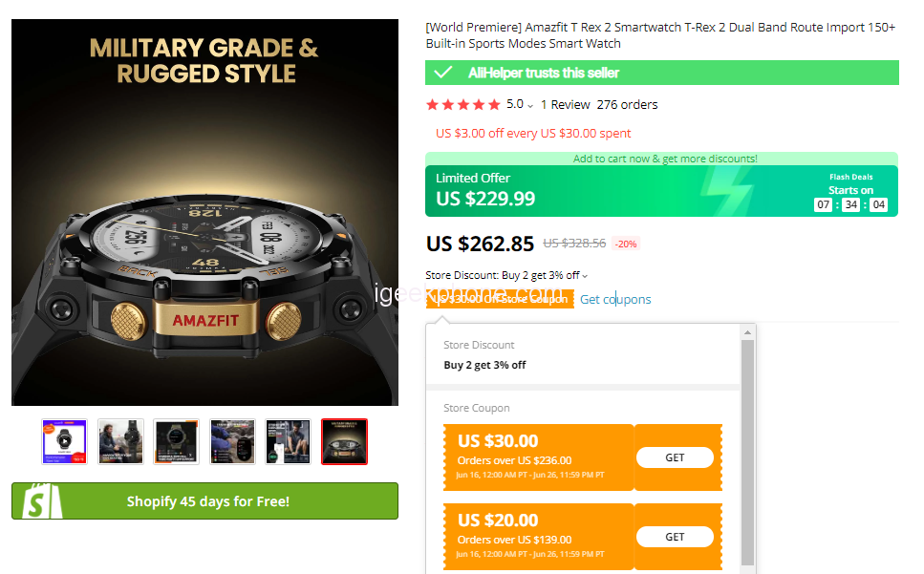Click the red five-star rating icons
The width and height of the screenshot is (924, 574).
462,105
